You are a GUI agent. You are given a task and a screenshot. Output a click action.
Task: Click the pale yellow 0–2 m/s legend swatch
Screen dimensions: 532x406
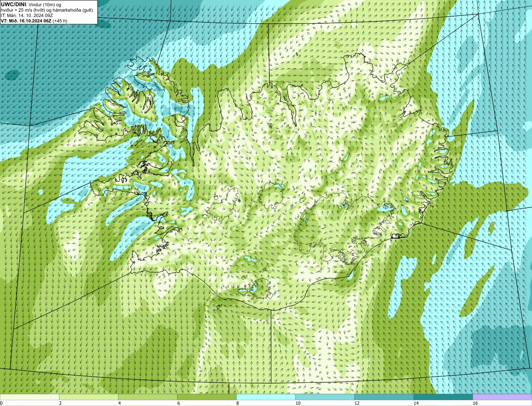pos(30,397)
